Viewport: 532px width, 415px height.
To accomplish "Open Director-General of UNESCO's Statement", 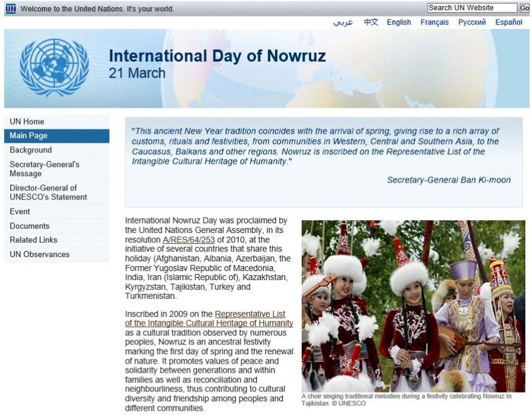I will tap(48, 192).
